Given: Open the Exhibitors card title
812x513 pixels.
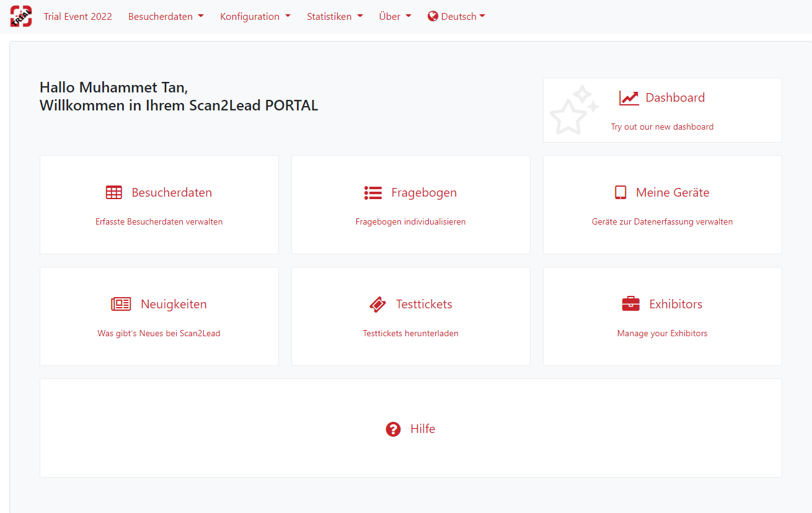Looking at the screenshot, I should (676, 305).
